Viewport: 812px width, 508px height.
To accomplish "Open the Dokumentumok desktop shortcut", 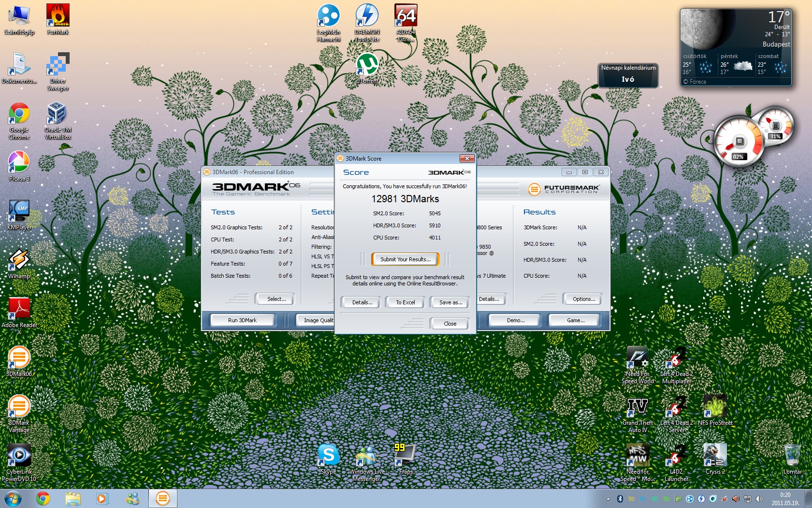I will [x=19, y=68].
